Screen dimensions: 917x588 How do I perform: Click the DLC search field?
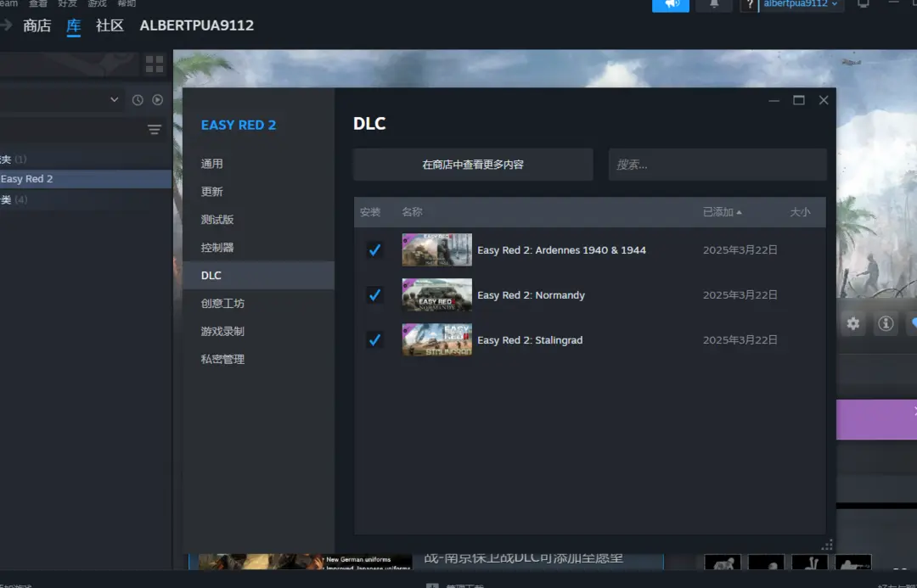tap(717, 165)
